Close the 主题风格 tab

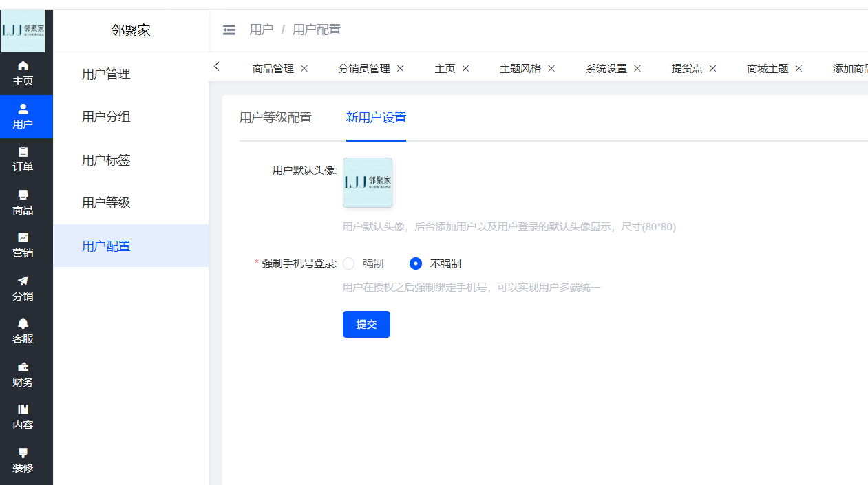(551, 68)
